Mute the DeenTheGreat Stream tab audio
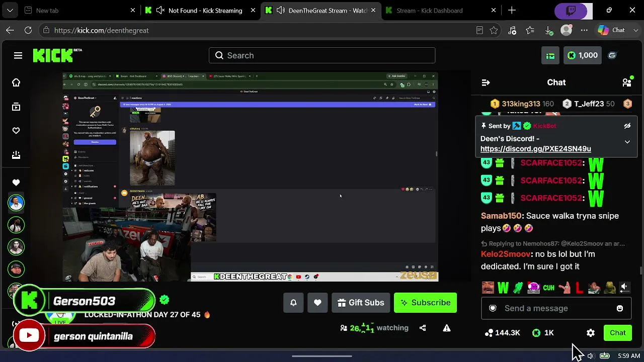 [281, 10]
